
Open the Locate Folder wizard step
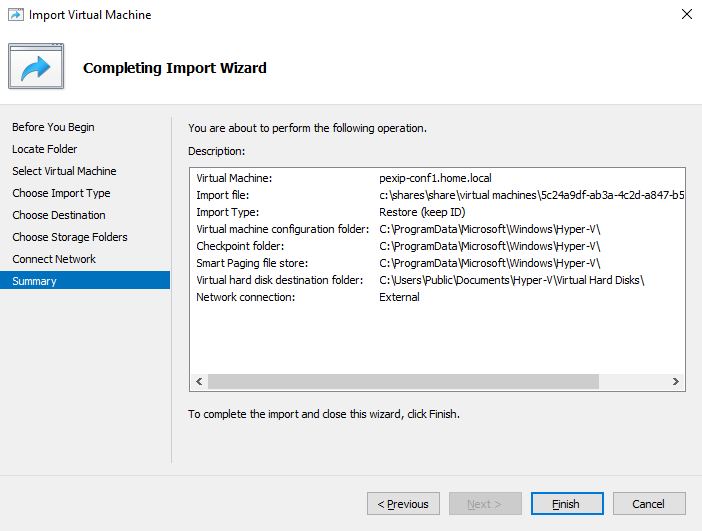point(44,149)
